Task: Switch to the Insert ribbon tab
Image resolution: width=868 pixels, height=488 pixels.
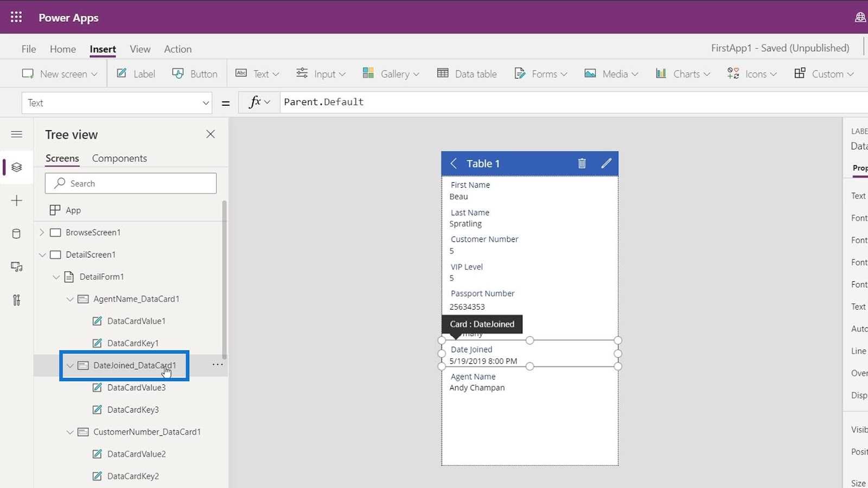Action: 103,49
